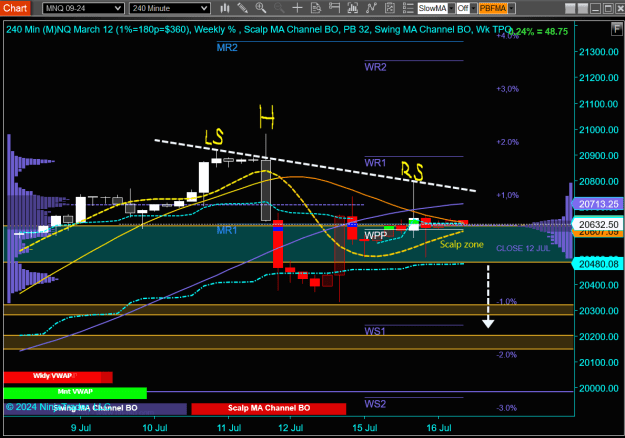Click the -3.0% weekly percent label

click(x=507, y=408)
